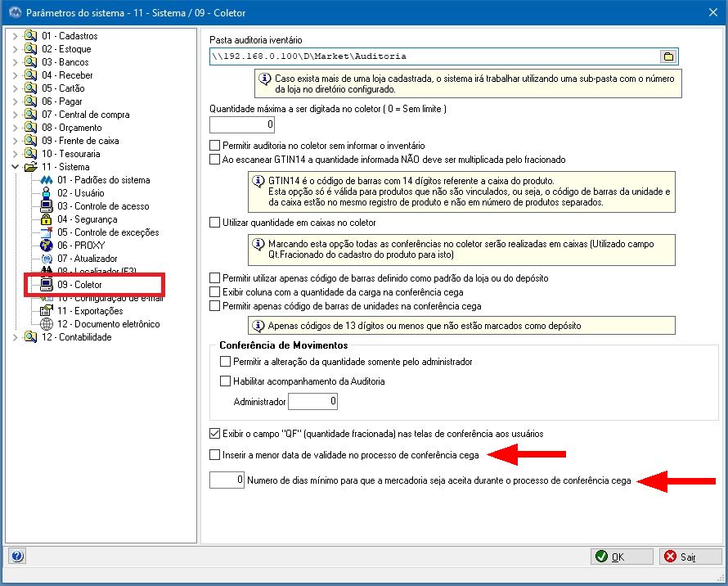The image size is (728, 586).
Task: Enable Permitir auditoria no coletor sem informar inventário
Action: (214, 146)
